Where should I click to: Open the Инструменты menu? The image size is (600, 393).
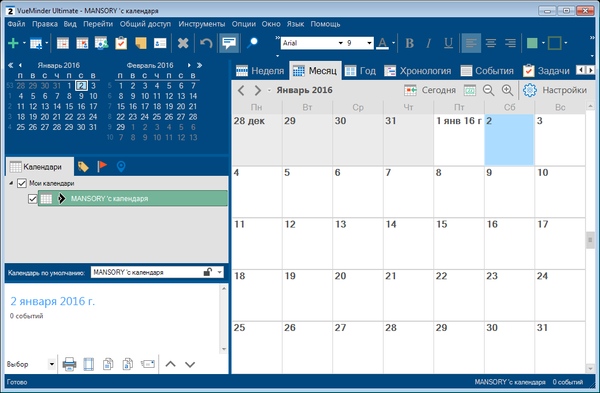tap(202, 24)
